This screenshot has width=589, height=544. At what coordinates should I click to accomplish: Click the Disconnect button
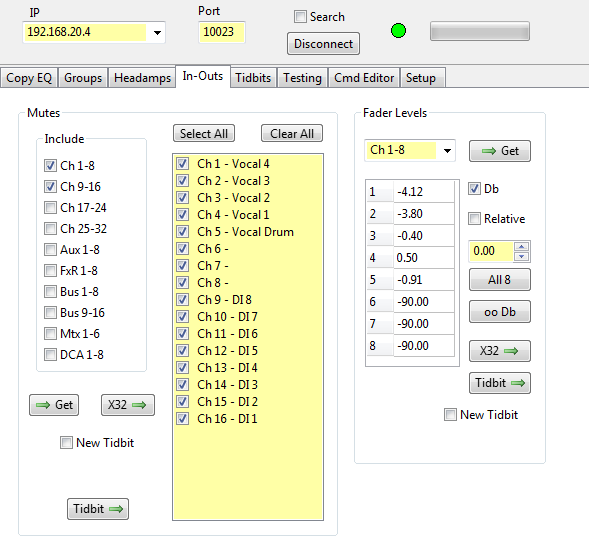click(x=323, y=44)
